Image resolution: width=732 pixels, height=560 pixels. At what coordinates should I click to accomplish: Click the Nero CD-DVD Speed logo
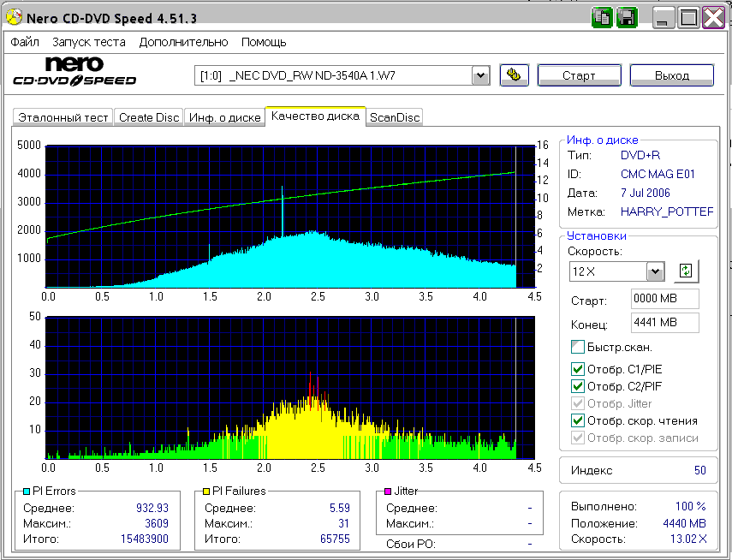(x=74, y=71)
